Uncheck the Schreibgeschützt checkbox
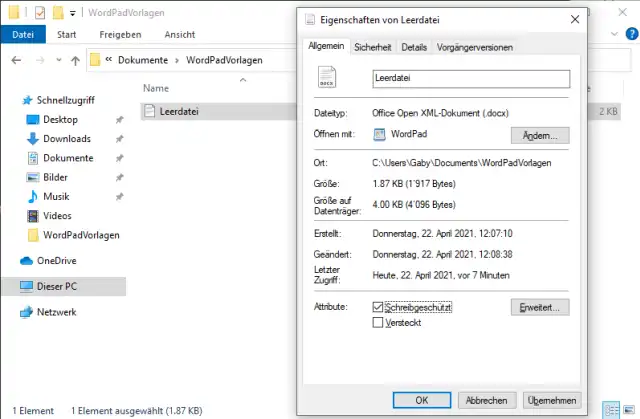 click(378, 307)
